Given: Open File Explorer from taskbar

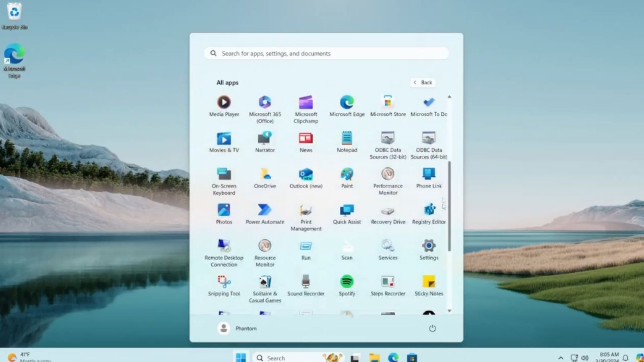Looking at the screenshot, I should [374, 358].
